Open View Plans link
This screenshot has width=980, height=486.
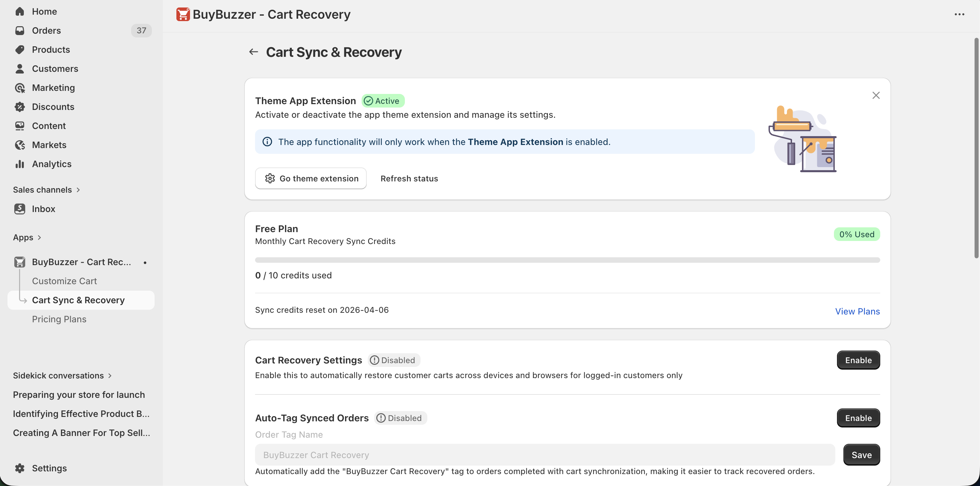(857, 311)
